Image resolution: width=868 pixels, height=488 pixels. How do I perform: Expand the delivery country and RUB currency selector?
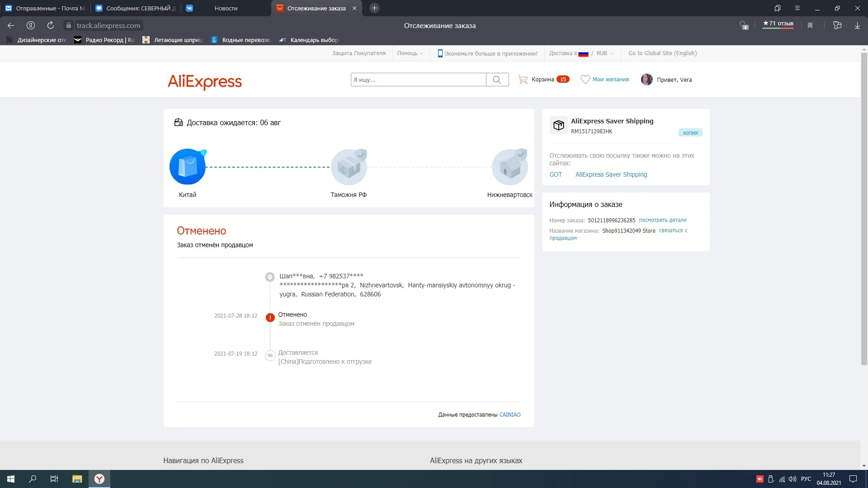[x=582, y=53]
